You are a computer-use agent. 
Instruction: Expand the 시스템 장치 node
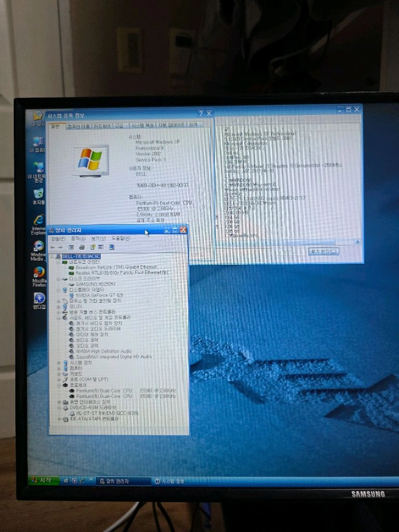pos(59,363)
